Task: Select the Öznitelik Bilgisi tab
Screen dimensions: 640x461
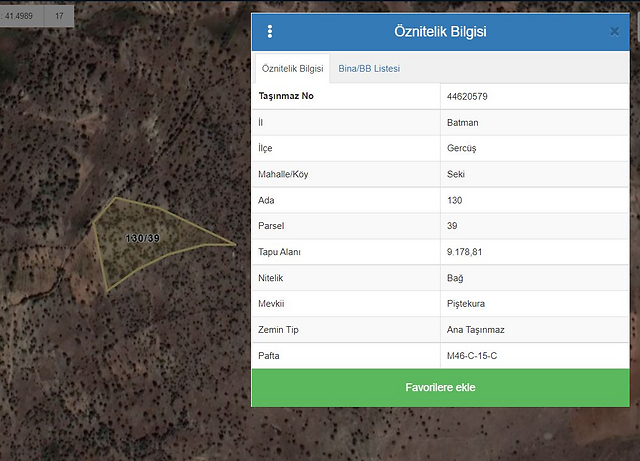Action: (x=292, y=68)
